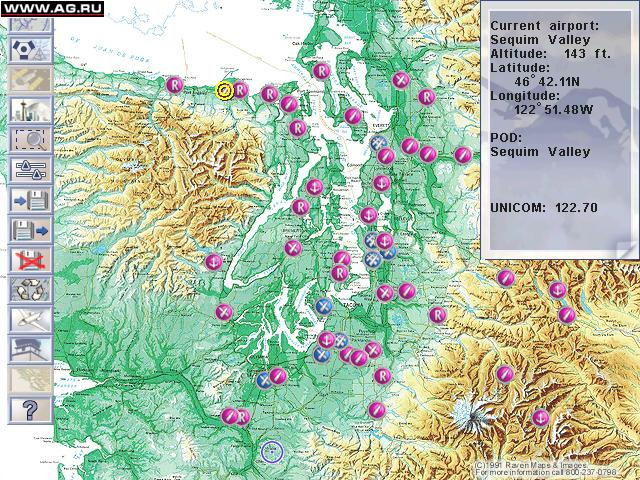Image resolution: width=640 pixels, height=480 pixels.
Task: Click the partially hidden top sidebar icon
Action: coord(31,24)
